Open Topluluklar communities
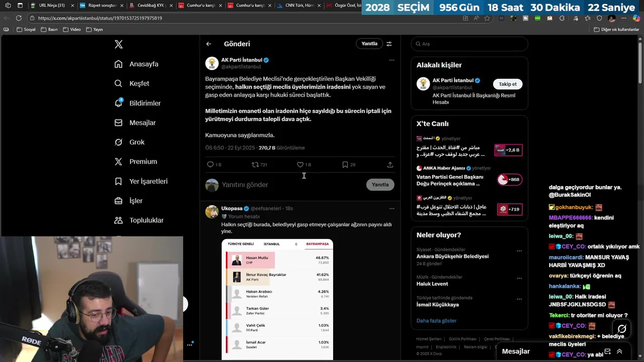Viewport: 644px width, 362px height. (139, 220)
